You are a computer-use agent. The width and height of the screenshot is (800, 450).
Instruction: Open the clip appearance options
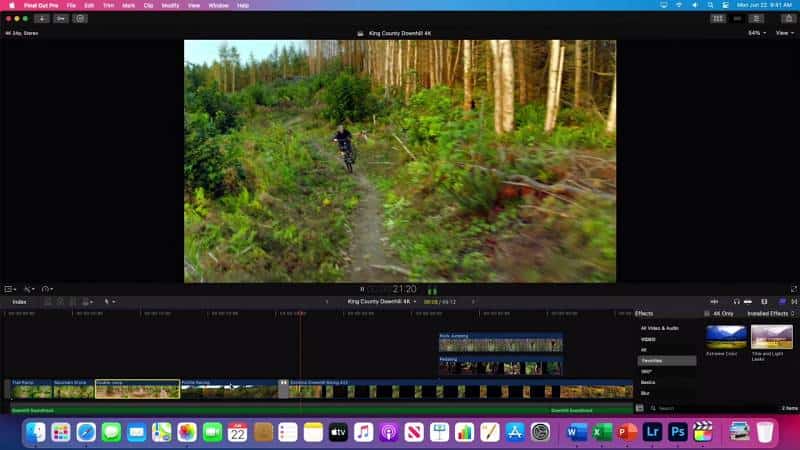coord(764,302)
